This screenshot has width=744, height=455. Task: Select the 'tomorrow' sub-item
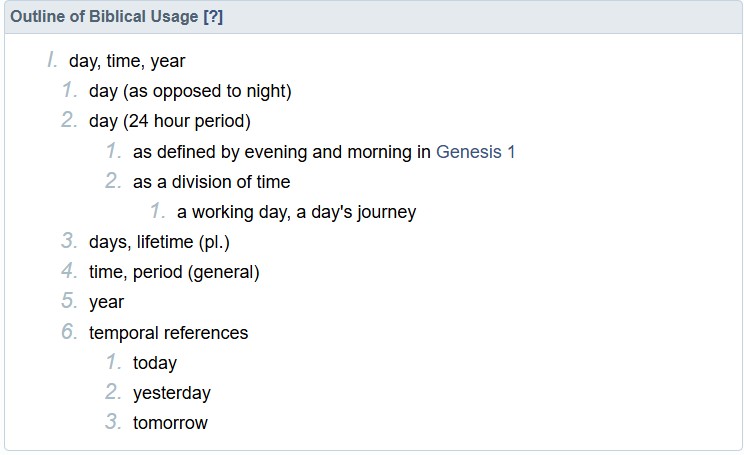pos(170,423)
